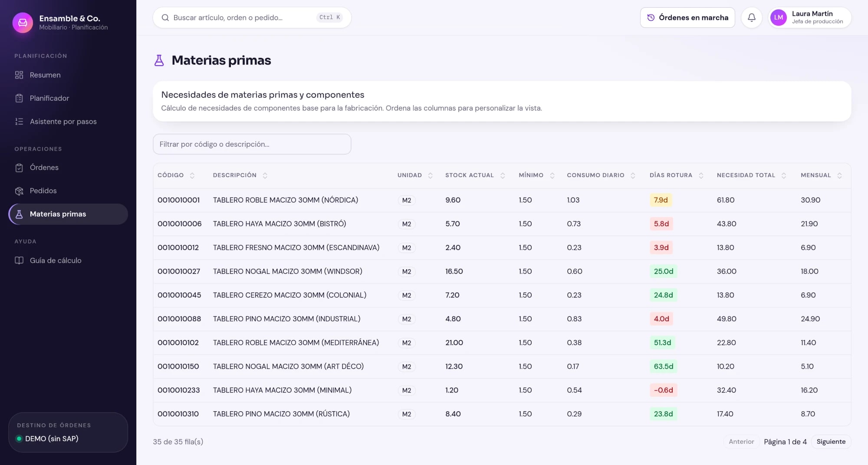The image size is (868, 465).
Task: Click the Guía de cálculo book icon
Action: click(x=19, y=261)
